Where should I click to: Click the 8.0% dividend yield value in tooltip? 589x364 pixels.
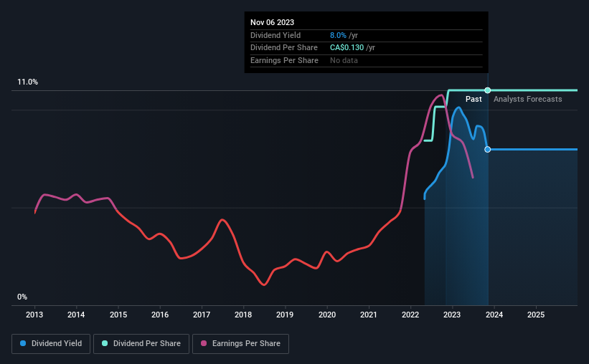338,35
